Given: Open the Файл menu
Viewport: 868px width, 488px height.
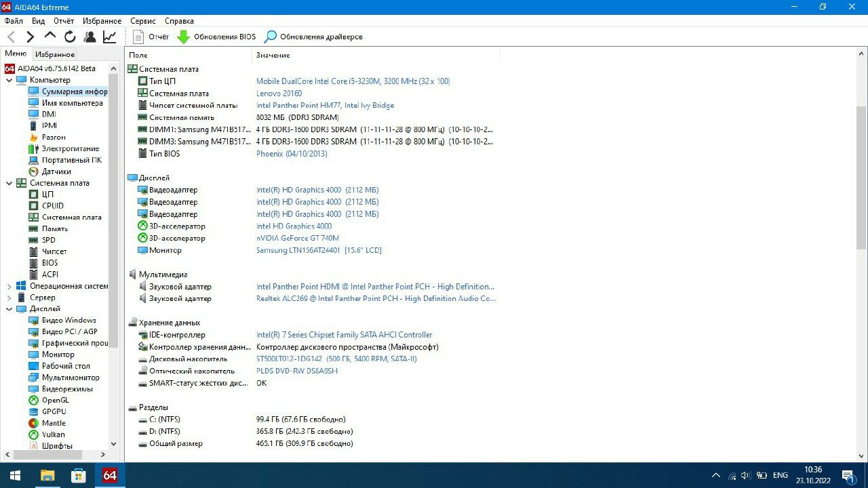Looking at the screenshot, I should (14, 21).
